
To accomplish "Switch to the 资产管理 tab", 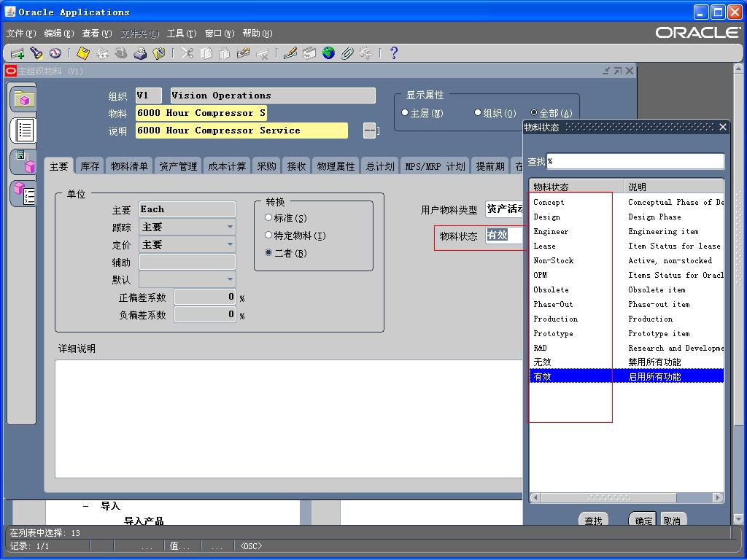I will pyautogui.click(x=178, y=166).
